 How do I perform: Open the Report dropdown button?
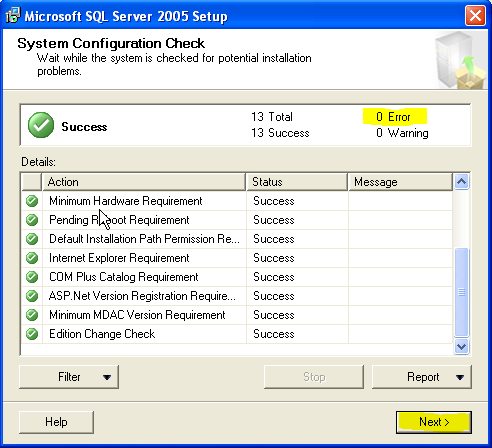(422, 377)
